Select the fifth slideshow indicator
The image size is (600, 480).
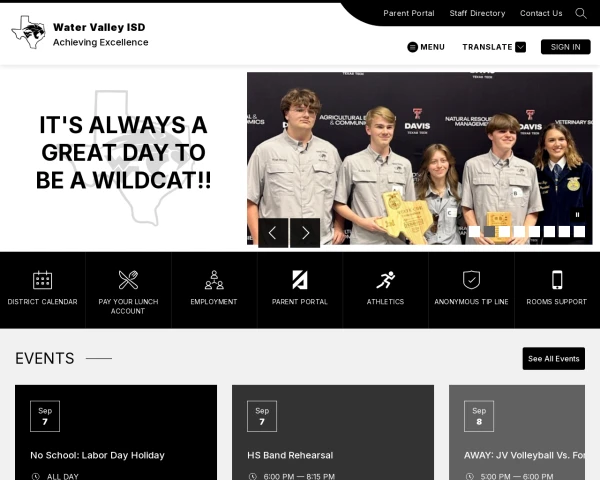(534, 232)
